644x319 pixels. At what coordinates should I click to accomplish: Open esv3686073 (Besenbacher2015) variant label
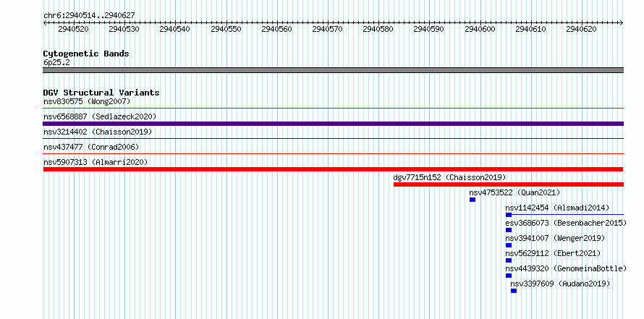pos(567,223)
